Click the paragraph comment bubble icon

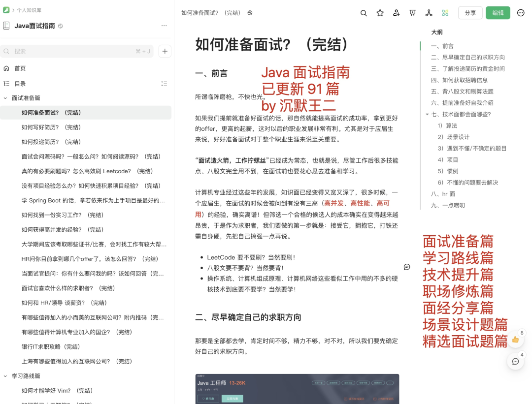pos(407,267)
